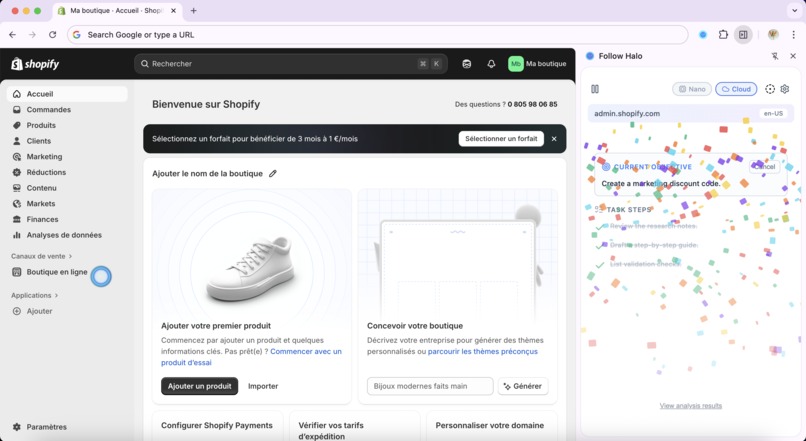
Task: Toggle the browser side panel icon
Action: coord(743,34)
